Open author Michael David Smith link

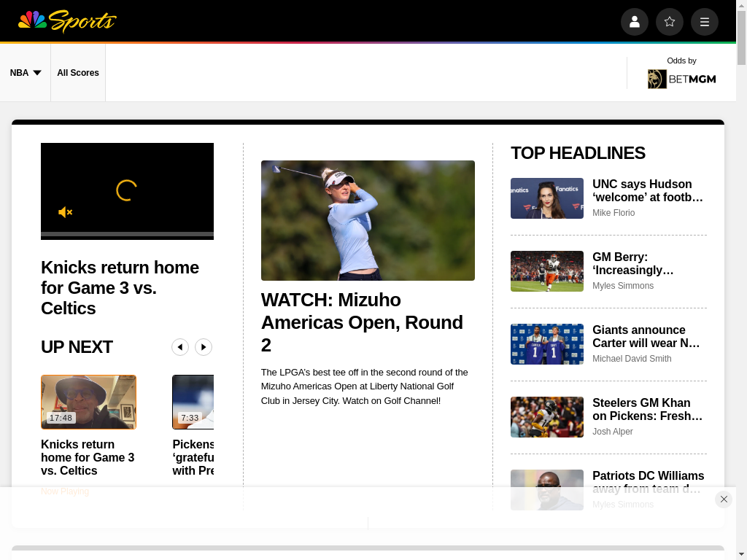pyautogui.click(x=632, y=359)
